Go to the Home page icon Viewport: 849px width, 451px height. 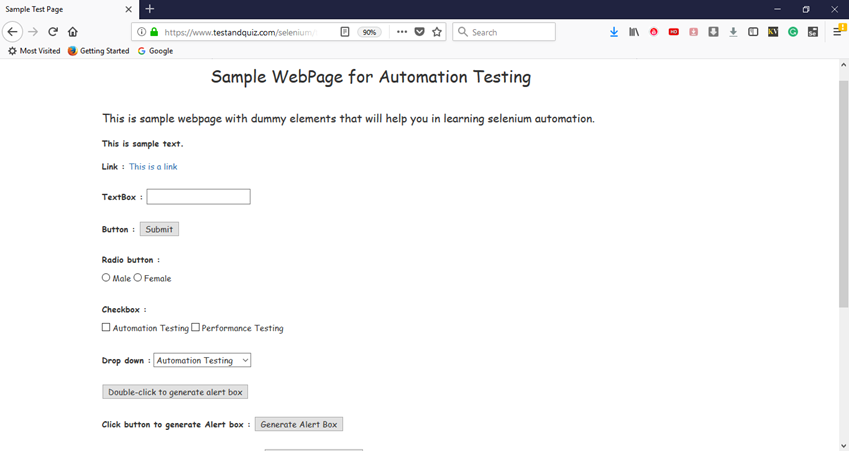point(73,32)
